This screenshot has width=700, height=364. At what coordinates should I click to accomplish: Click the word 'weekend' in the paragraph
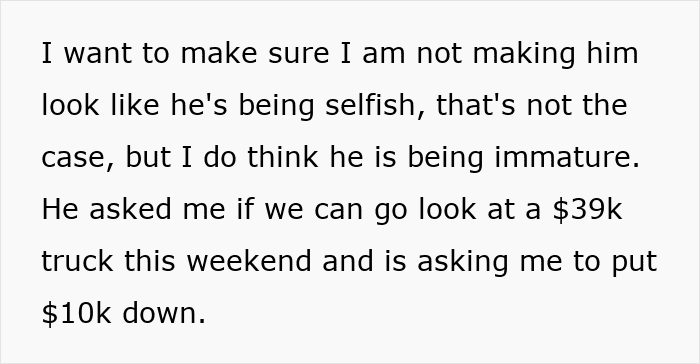point(249,261)
